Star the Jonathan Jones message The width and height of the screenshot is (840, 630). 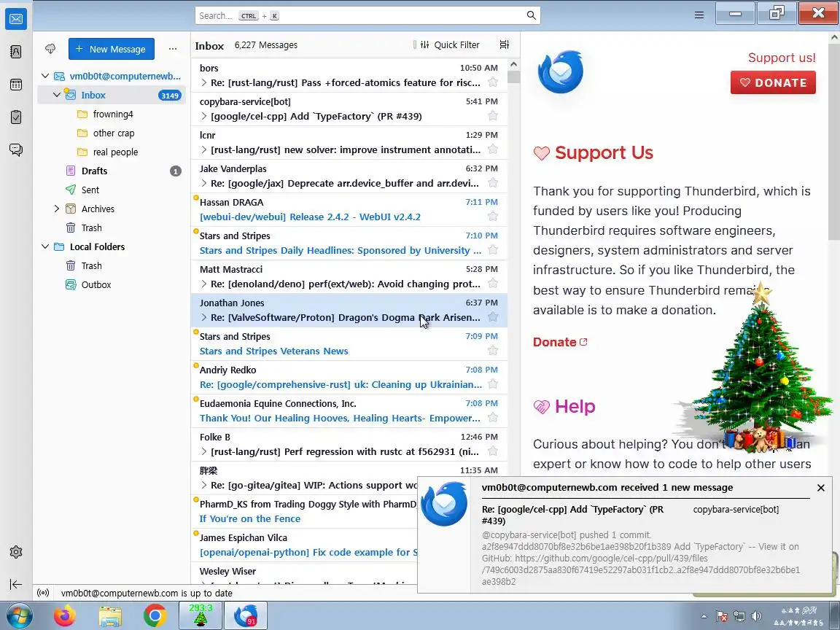(493, 317)
